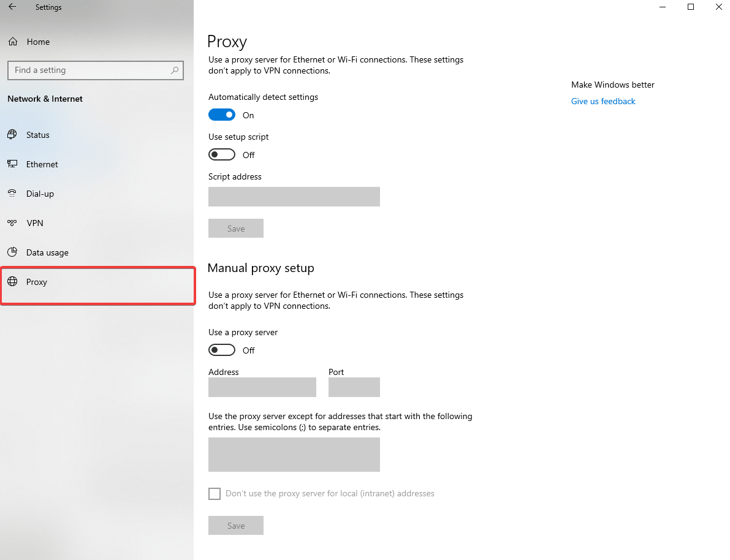
Task: Click the Status globe icon
Action: [x=13, y=135]
